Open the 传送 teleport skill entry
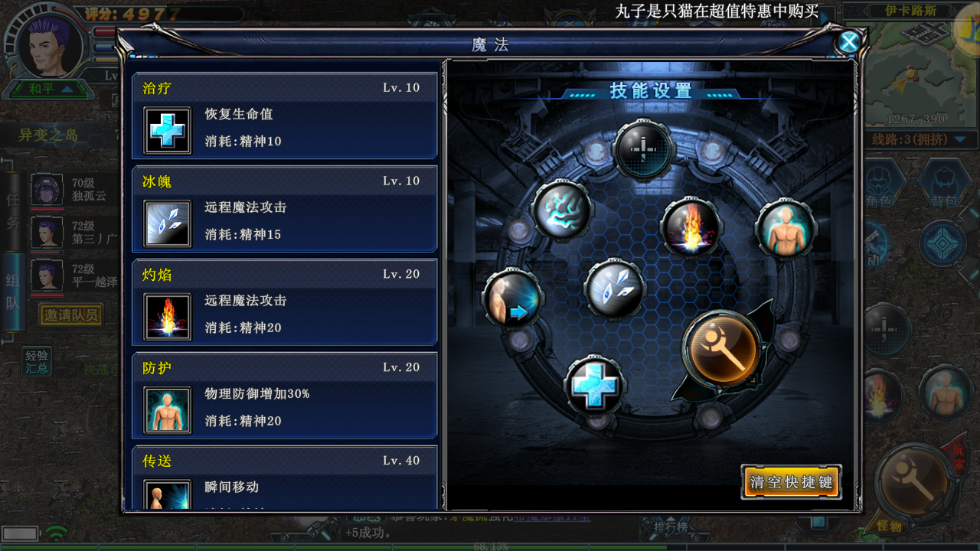The height and width of the screenshot is (551, 980). click(x=285, y=478)
